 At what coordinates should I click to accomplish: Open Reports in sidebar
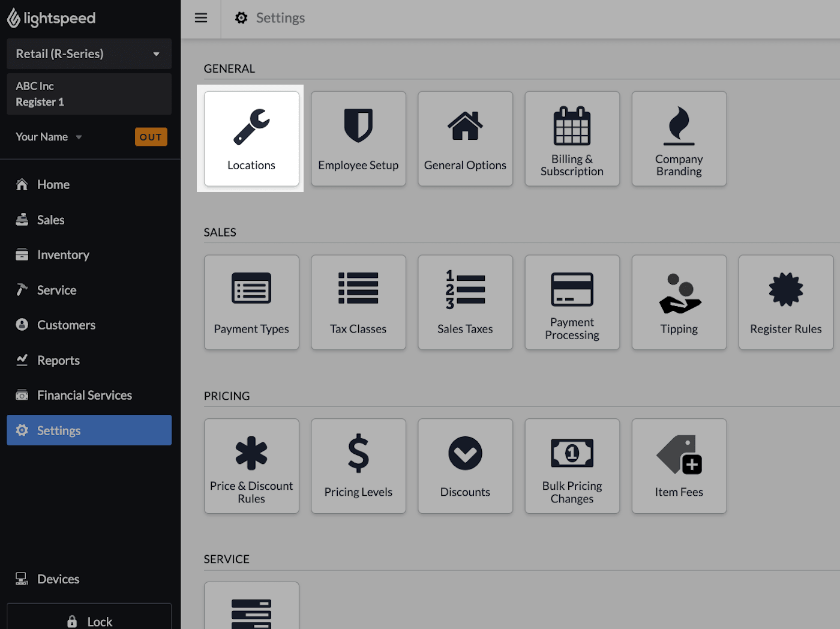pyautogui.click(x=89, y=360)
